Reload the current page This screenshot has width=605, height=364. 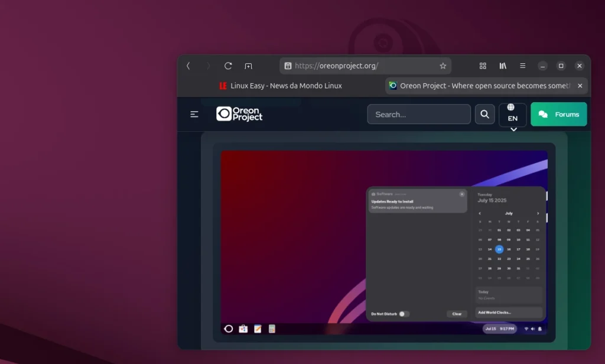(228, 66)
